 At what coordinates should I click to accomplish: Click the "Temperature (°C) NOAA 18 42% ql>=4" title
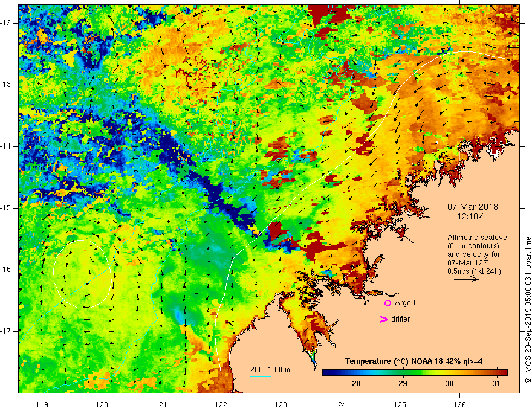click(x=414, y=361)
